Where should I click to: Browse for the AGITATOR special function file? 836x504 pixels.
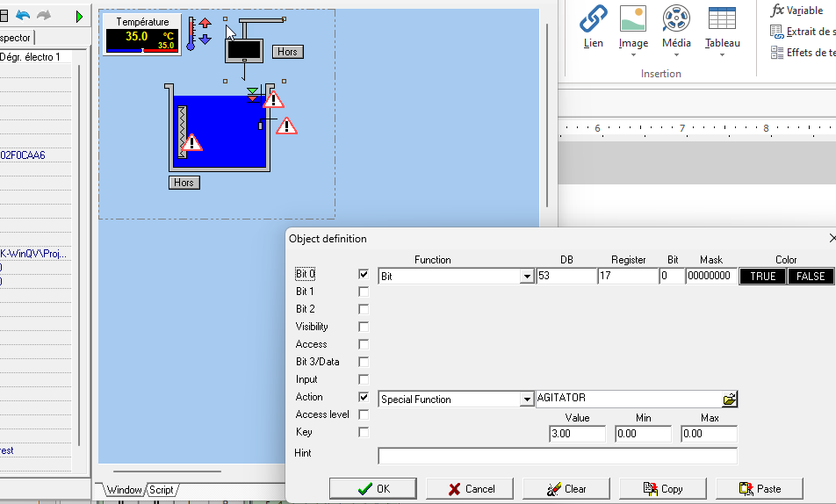(x=730, y=400)
